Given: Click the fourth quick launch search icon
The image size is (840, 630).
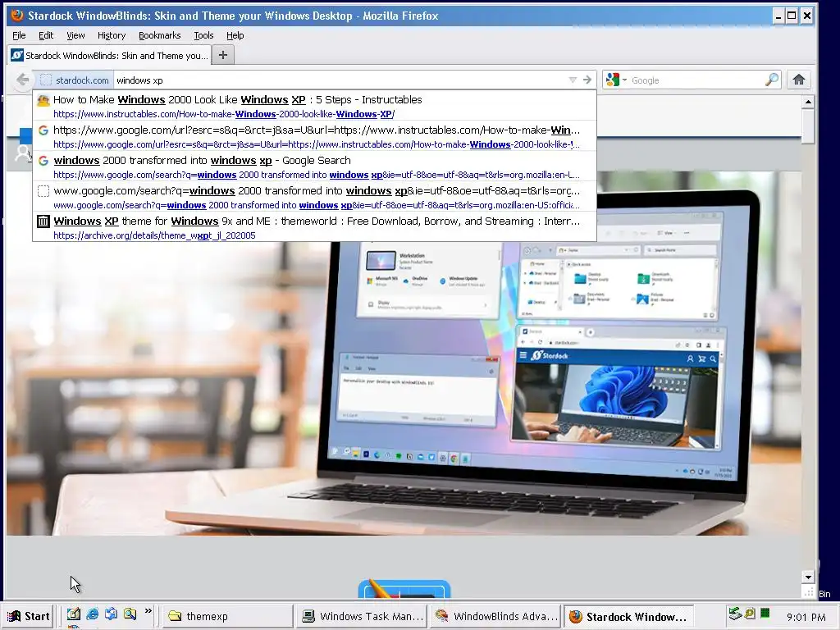Looking at the screenshot, I should 130,614.
